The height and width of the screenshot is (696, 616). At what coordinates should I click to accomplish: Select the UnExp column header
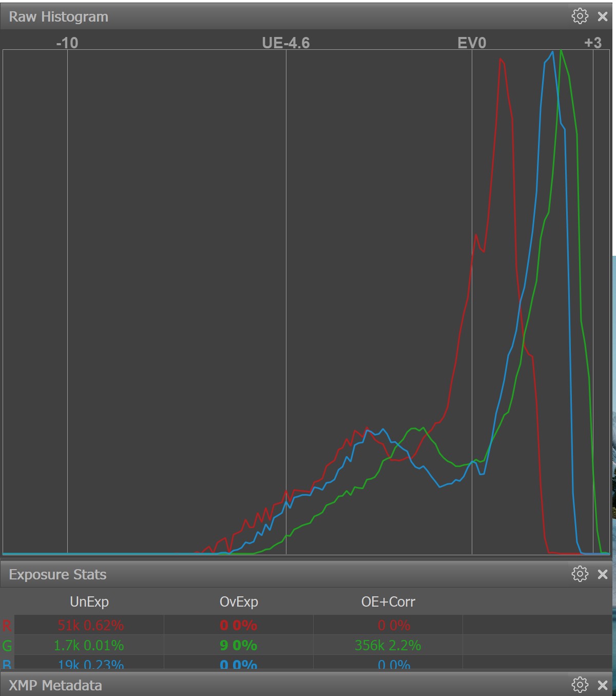(x=89, y=602)
